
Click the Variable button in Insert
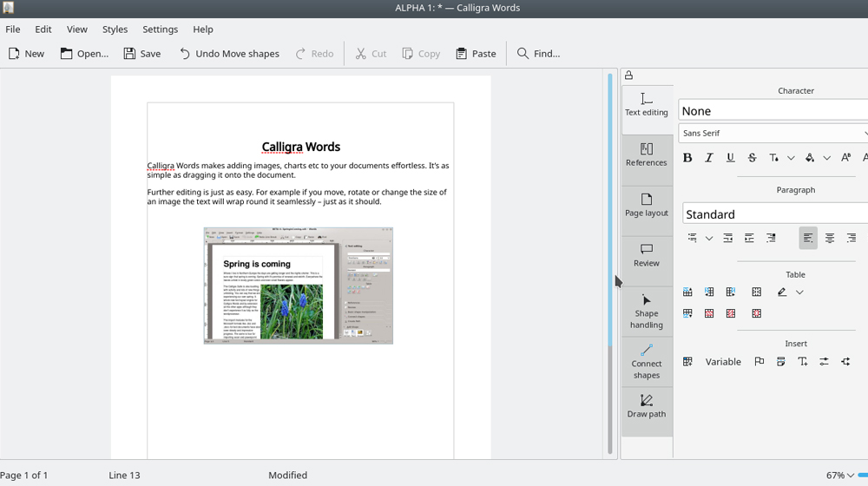click(x=723, y=361)
